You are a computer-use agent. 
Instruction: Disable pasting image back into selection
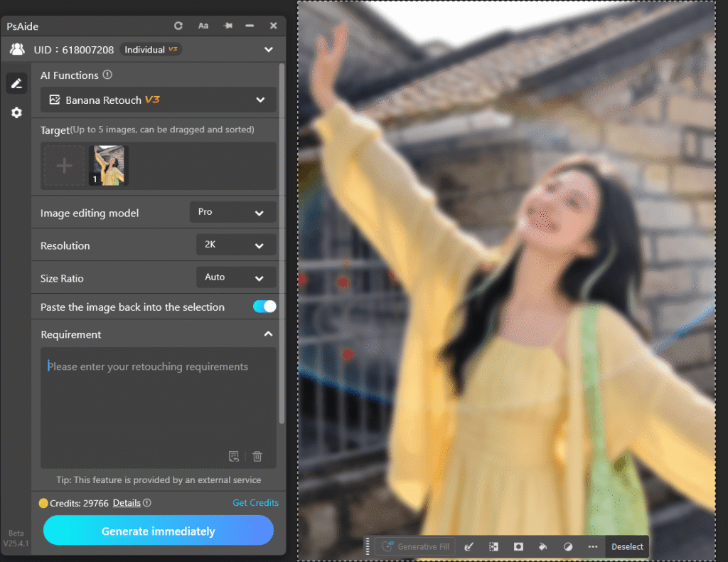[263, 306]
